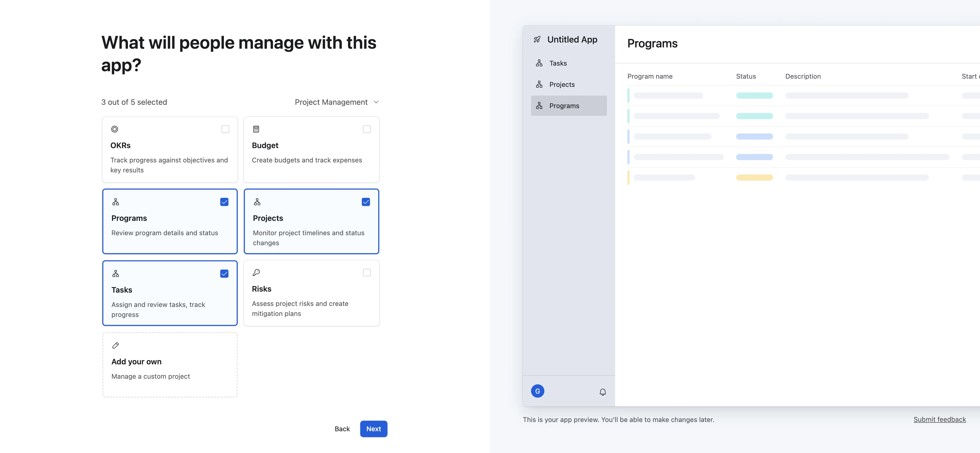Click the chevron next to Project Management
980x453 pixels.
click(376, 102)
